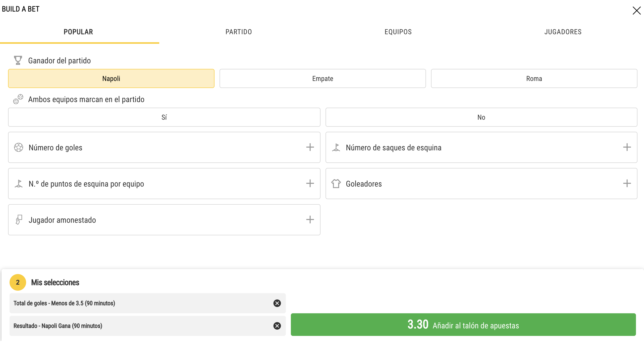Click N.º de puntos de esquina por equipo label
The image size is (644, 352).
coord(86,184)
